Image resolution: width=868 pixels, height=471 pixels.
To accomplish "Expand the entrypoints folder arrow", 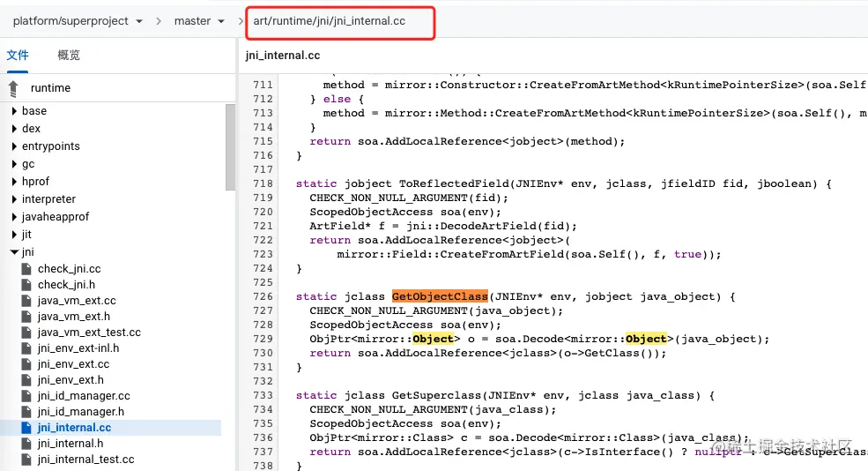I will pos(14,146).
